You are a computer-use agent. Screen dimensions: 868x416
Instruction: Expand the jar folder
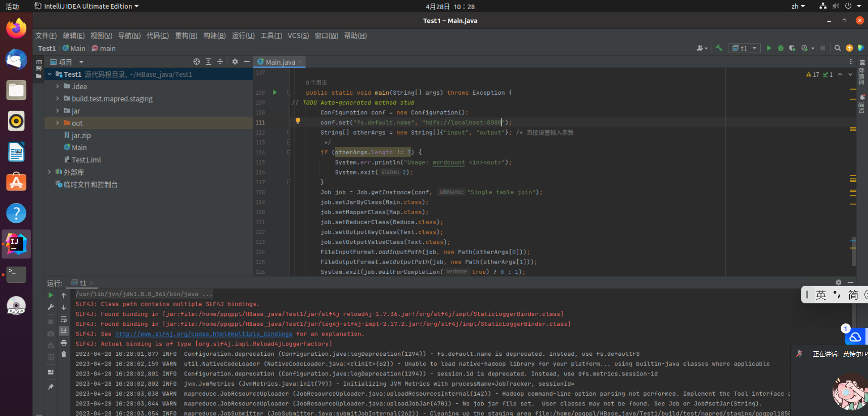click(x=58, y=111)
